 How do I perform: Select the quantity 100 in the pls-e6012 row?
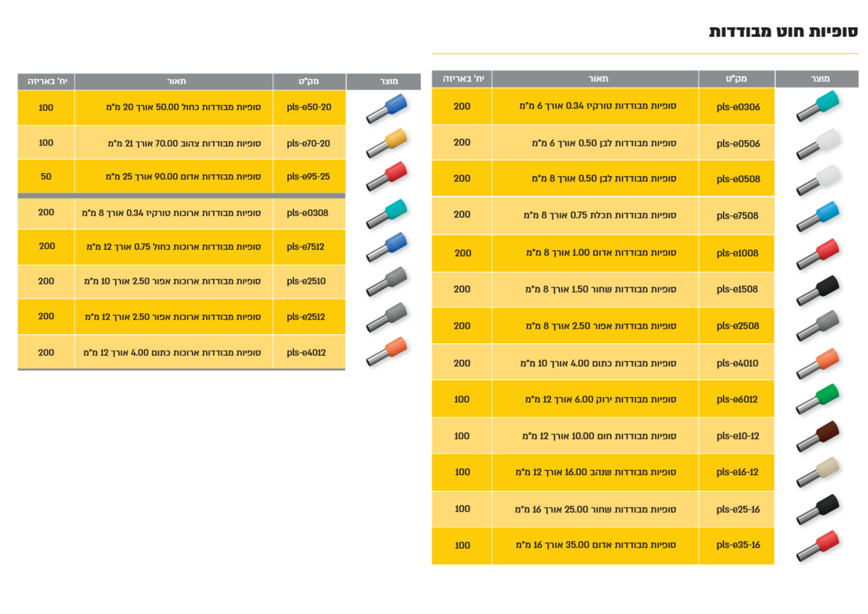point(462,399)
